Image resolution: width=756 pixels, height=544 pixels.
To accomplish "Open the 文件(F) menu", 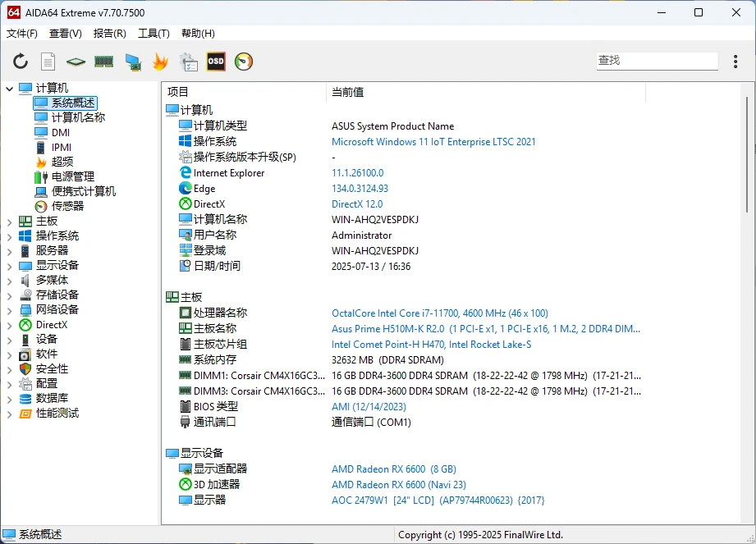I will (22, 34).
